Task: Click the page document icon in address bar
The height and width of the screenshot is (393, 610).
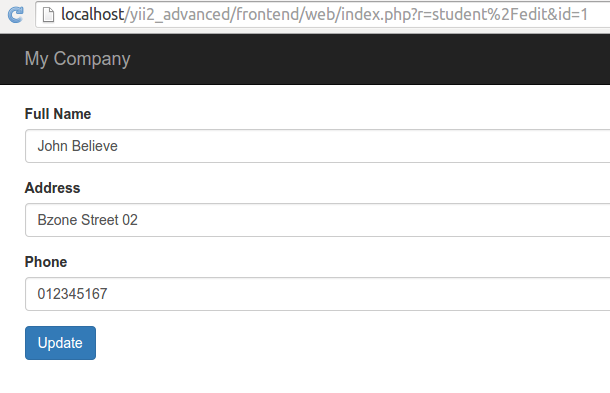Action: (x=48, y=15)
